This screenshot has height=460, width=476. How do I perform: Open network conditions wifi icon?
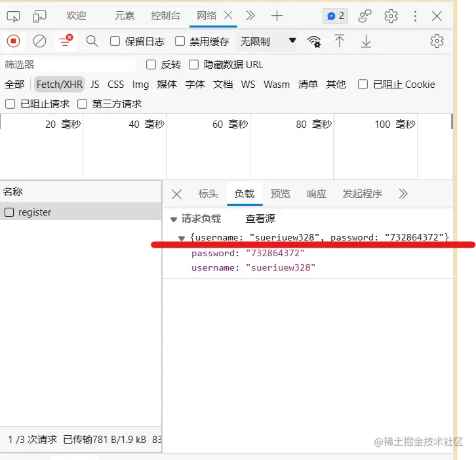[x=314, y=41]
